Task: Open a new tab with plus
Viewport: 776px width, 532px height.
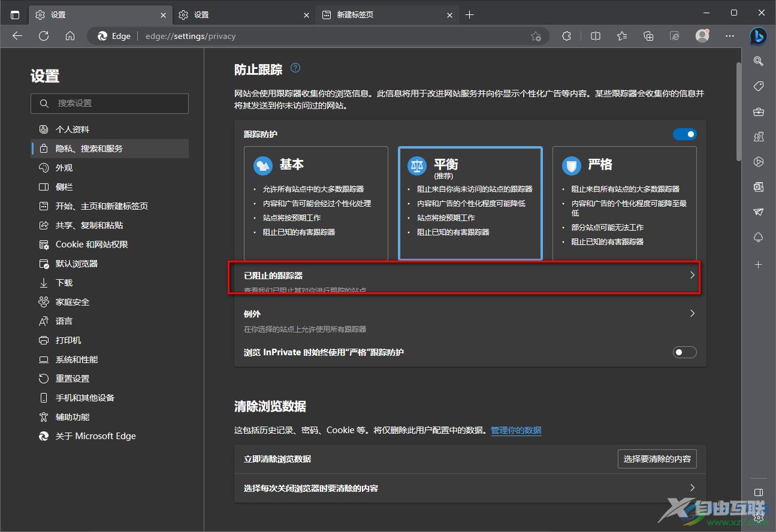Action: pos(469,14)
